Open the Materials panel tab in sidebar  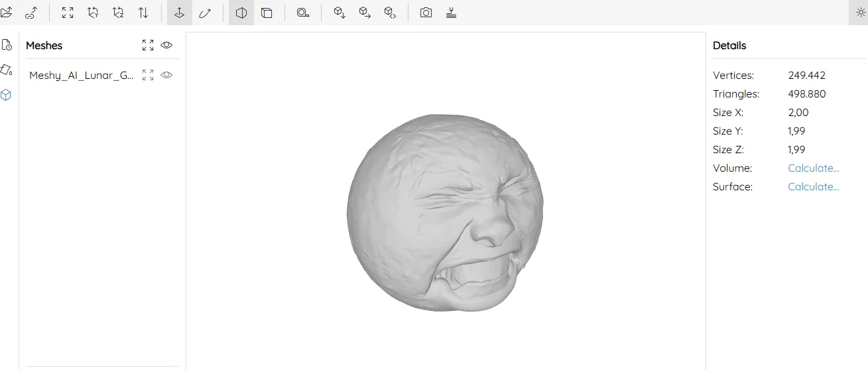click(x=7, y=70)
